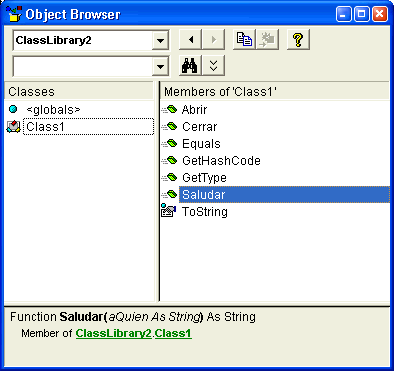
Task: Click the Classes column header
Action: pos(79,91)
